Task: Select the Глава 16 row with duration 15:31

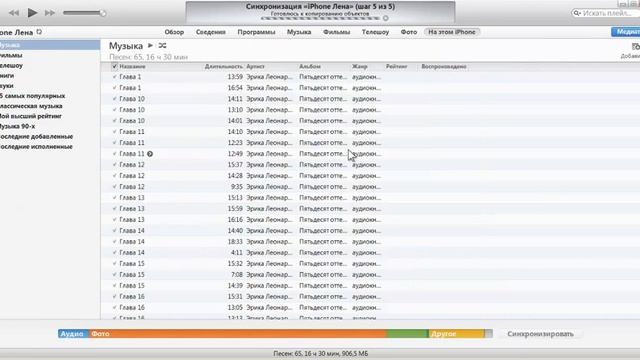Action: coord(370,297)
